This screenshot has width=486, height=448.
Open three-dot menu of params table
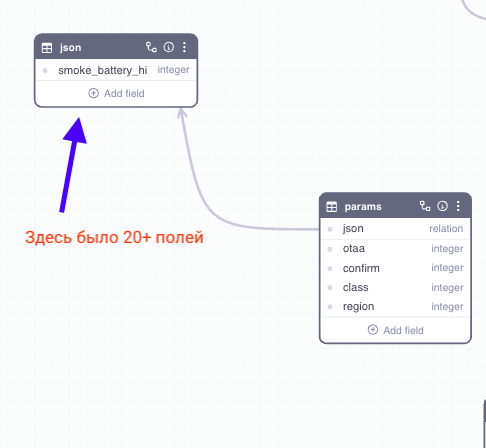(458, 206)
